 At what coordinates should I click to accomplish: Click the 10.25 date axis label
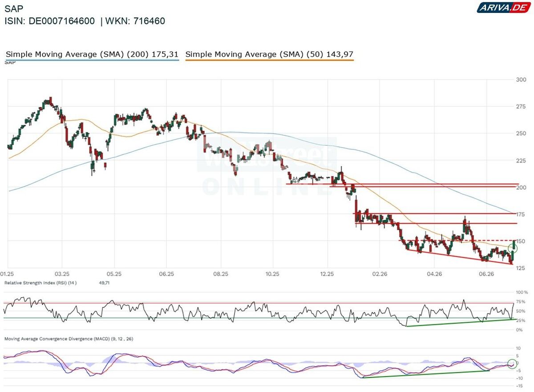tap(272, 274)
